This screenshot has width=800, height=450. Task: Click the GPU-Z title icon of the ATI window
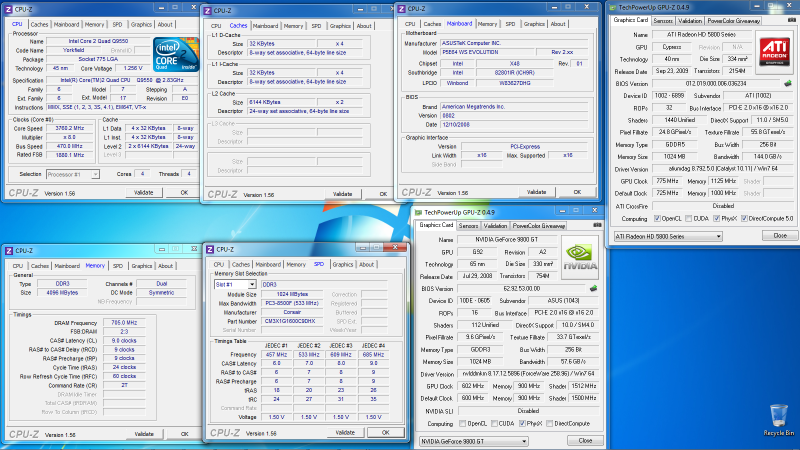click(x=613, y=8)
